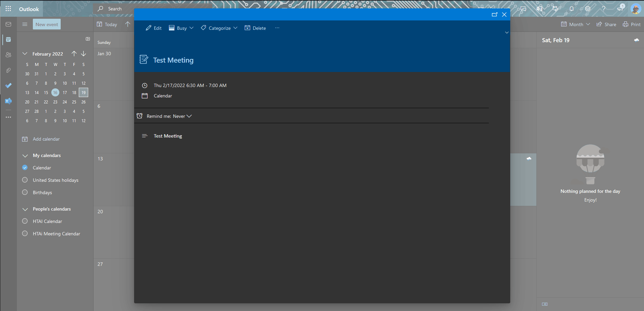Edit the Test Meeting event
This screenshot has height=311, width=644.
click(154, 28)
